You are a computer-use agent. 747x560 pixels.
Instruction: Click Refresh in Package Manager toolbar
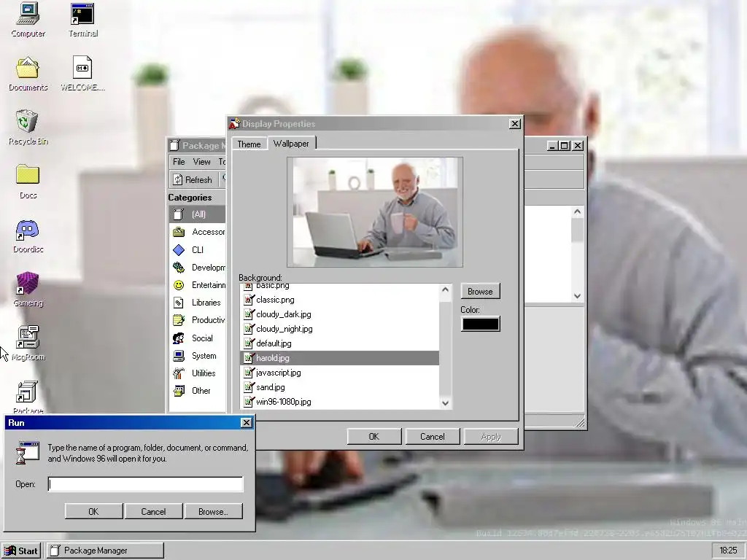coord(193,179)
